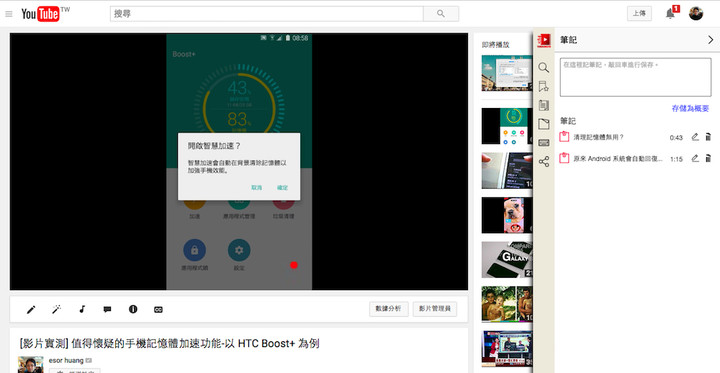The height and width of the screenshot is (373, 720).
Task: Open the notifications bell
Action: coord(670,13)
